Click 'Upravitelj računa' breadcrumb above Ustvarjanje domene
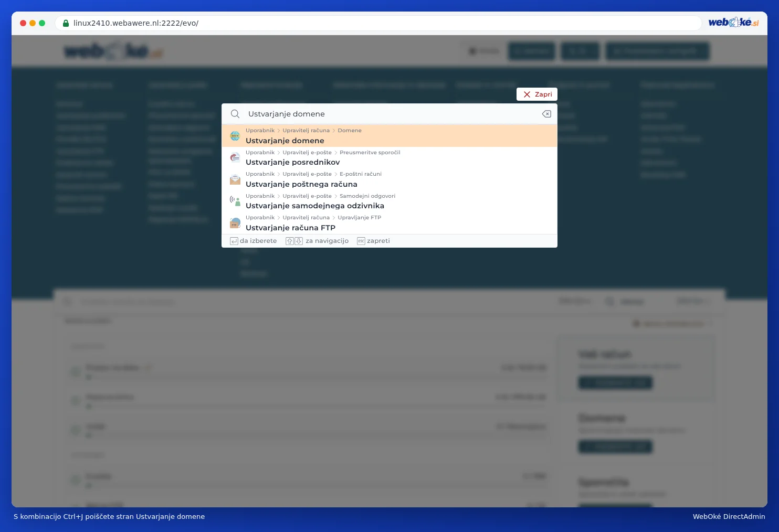This screenshot has height=532, width=779. pyautogui.click(x=306, y=131)
